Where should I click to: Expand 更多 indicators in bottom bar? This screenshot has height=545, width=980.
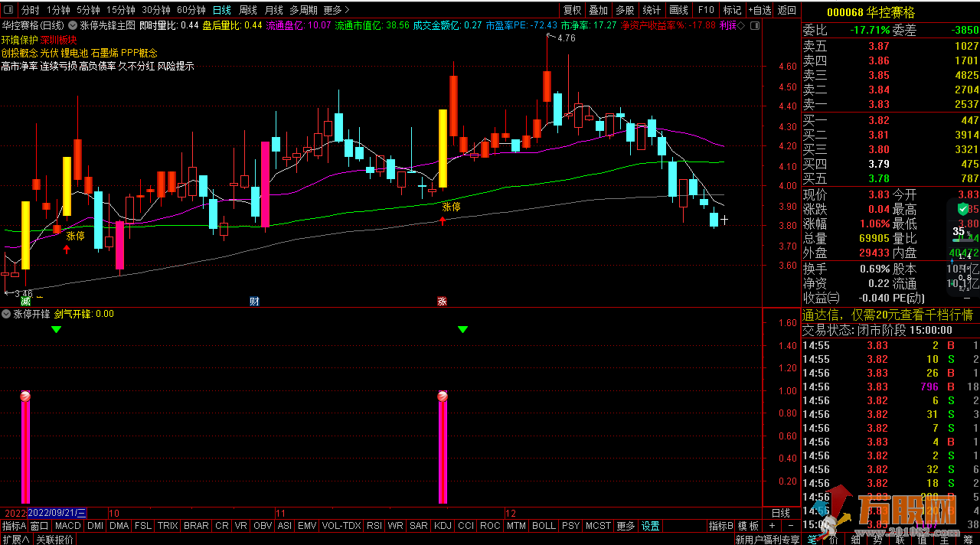click(626, 526)
